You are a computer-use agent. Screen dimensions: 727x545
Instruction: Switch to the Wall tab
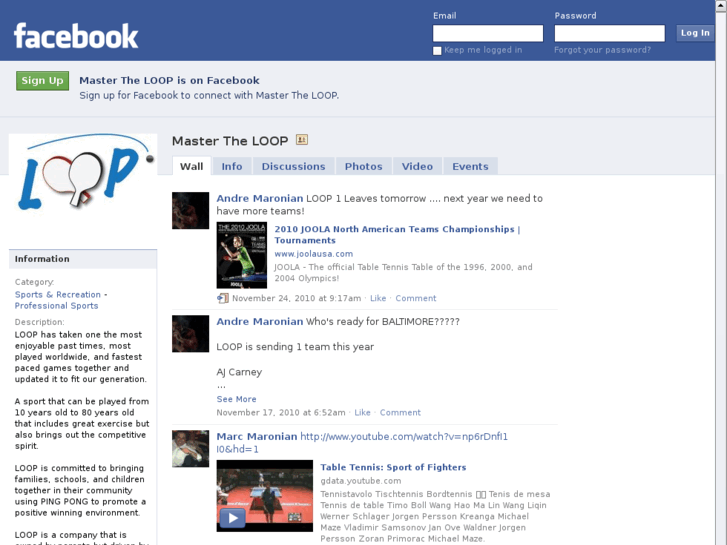click(x=191, y=166)
